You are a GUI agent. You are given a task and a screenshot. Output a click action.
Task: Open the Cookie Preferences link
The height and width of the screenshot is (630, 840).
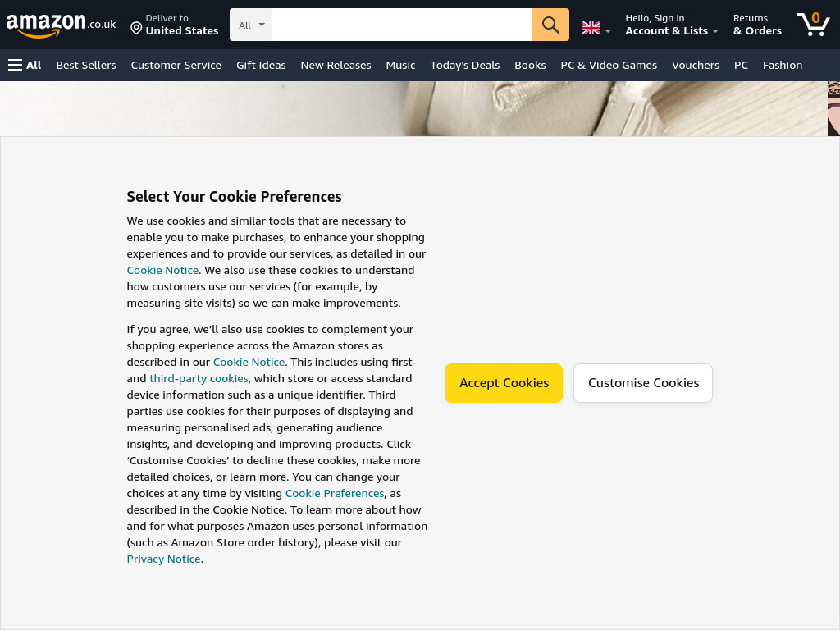[335, 493]
